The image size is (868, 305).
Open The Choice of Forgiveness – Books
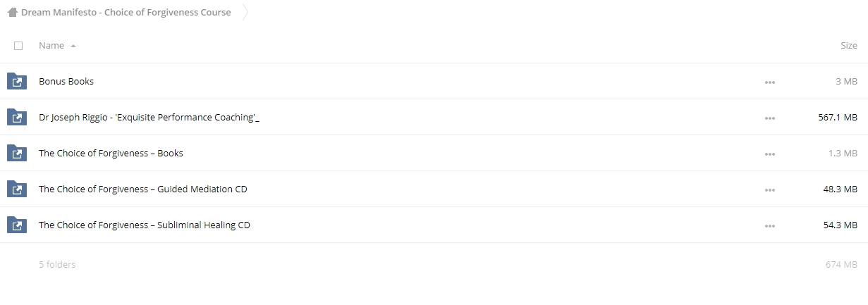pyautogui.click(x=111, y=153)
